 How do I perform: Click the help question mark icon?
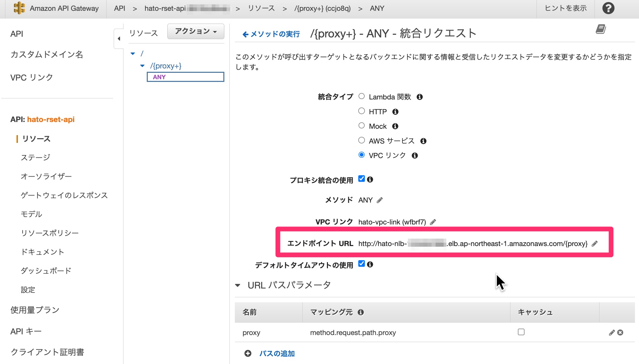pos(608,8)
